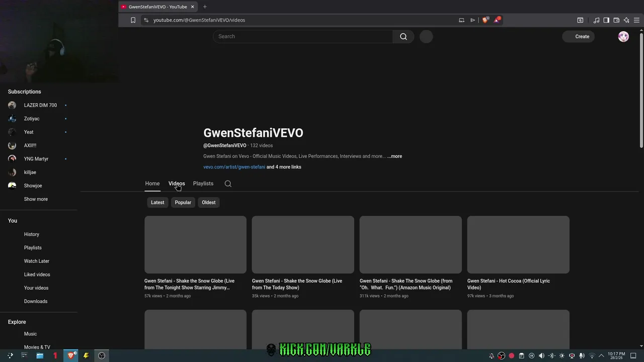Click the Brave Shields lion icon
Viewport: 644px width, 362px height.
tap(485, 20)
